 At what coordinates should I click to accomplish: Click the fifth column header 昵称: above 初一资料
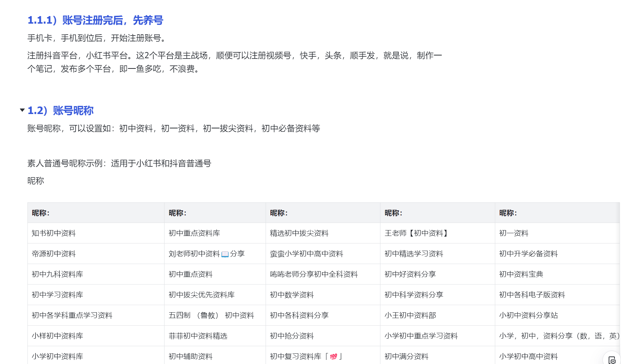coord(558,213)
